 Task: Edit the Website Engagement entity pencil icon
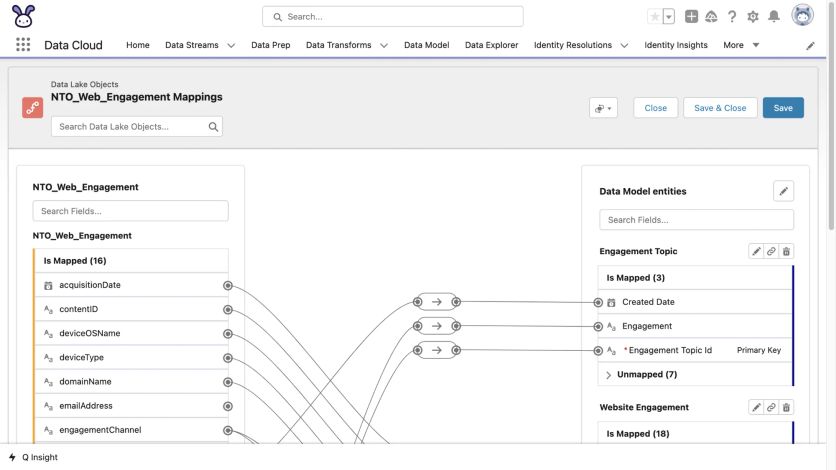pos(756,408)
